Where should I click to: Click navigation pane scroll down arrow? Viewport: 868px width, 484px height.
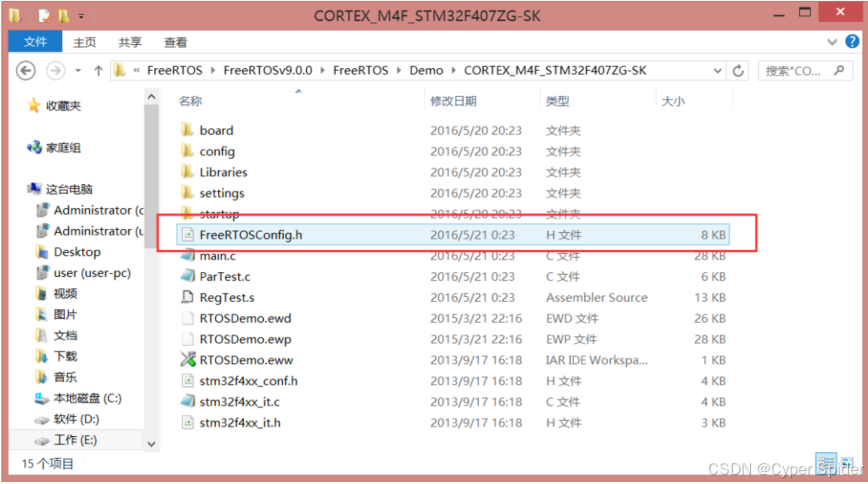pyautogui.click(x=151, y=444)
